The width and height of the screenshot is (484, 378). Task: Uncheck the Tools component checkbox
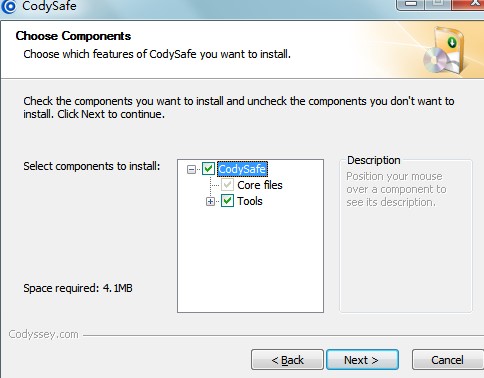coord(227,201)
